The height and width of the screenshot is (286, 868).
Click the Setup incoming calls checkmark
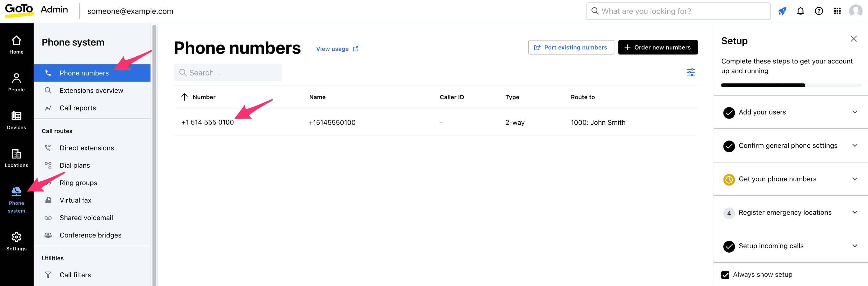(x=729, y=247)
